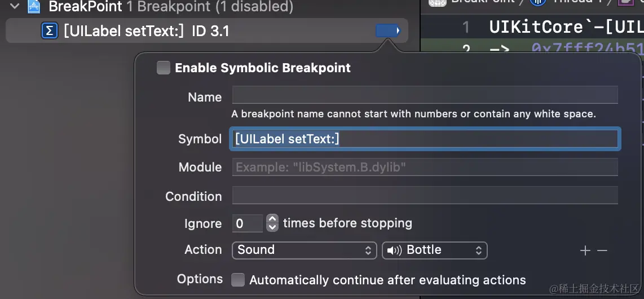Screen dimensions: 644x299
Task: Click the Ignore count stepper arrows
Action: pos(272,223)
